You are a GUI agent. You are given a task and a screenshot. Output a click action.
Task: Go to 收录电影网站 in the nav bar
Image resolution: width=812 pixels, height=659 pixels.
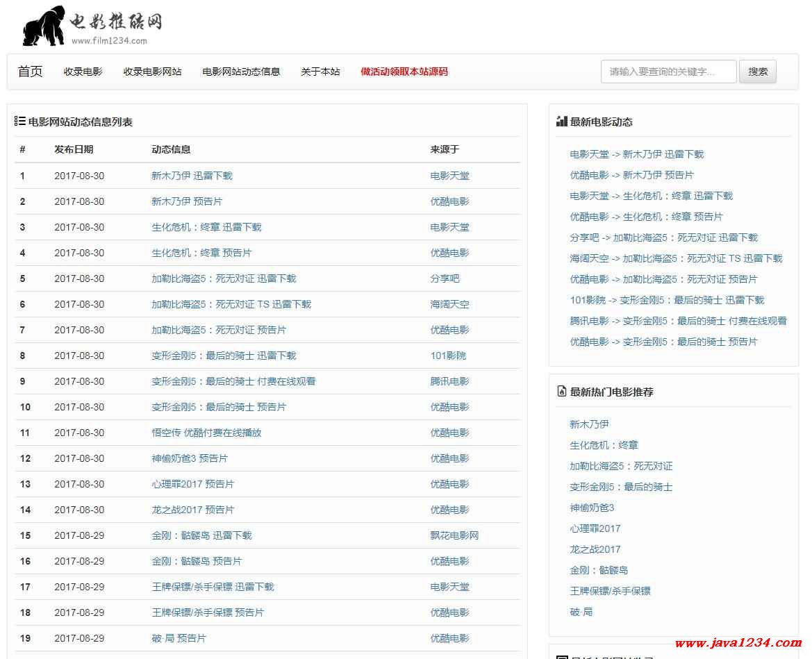[x=152, y=72]
